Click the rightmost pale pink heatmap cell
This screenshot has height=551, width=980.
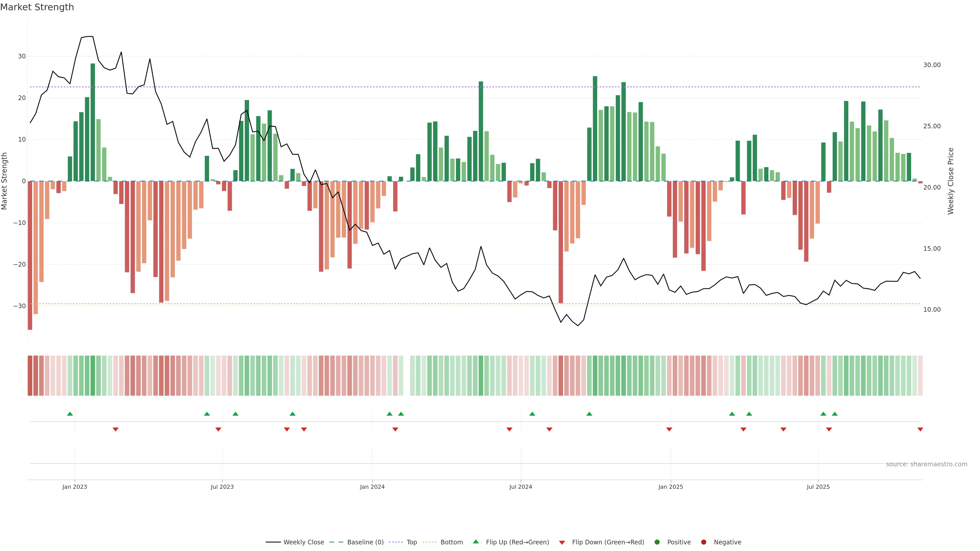920,375
